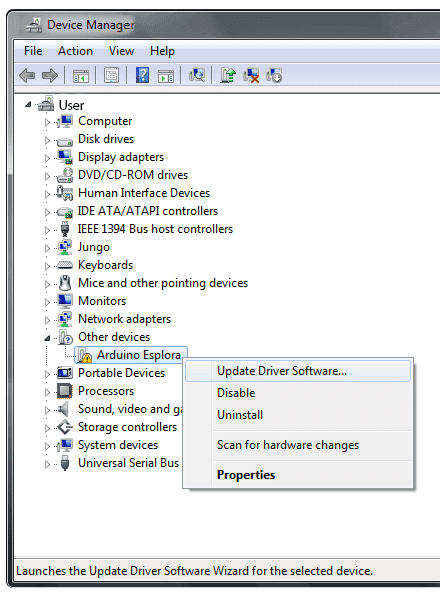
Task: Click the Update Driver Software toolbar icon
Action: click(228, 75)
